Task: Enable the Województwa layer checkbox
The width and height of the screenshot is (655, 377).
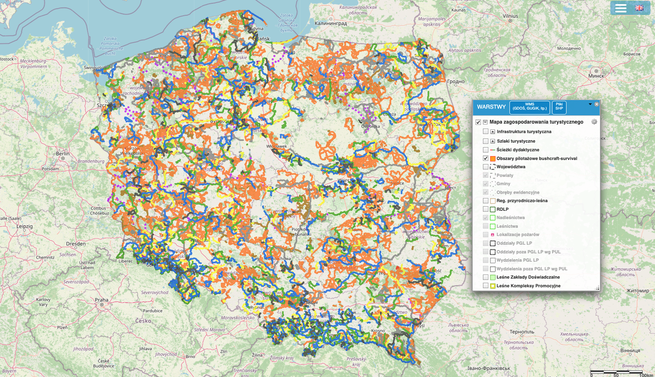Action: pos(485,167)
